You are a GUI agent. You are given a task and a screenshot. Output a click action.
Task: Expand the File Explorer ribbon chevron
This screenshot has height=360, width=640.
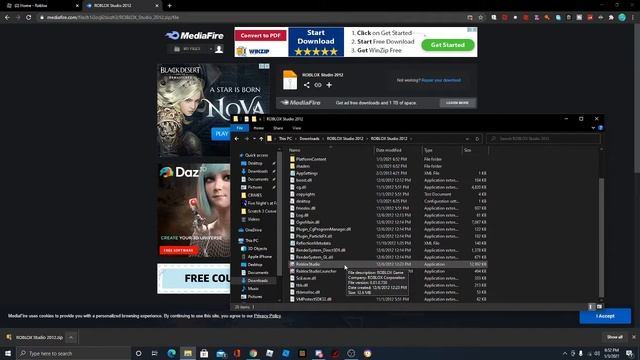593,128
